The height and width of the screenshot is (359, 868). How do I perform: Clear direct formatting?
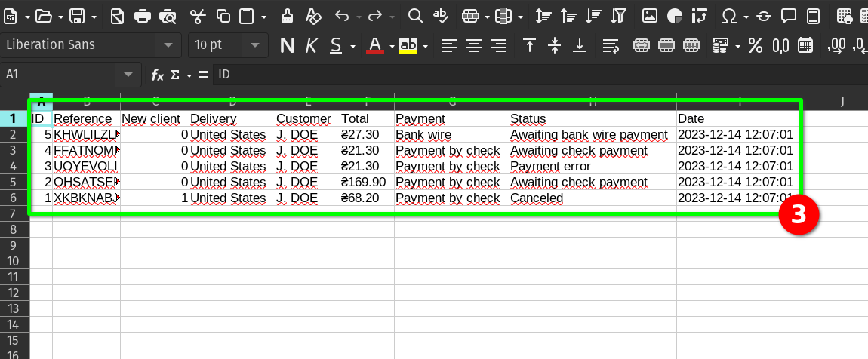pyautogui.click(x=313, y=17)
